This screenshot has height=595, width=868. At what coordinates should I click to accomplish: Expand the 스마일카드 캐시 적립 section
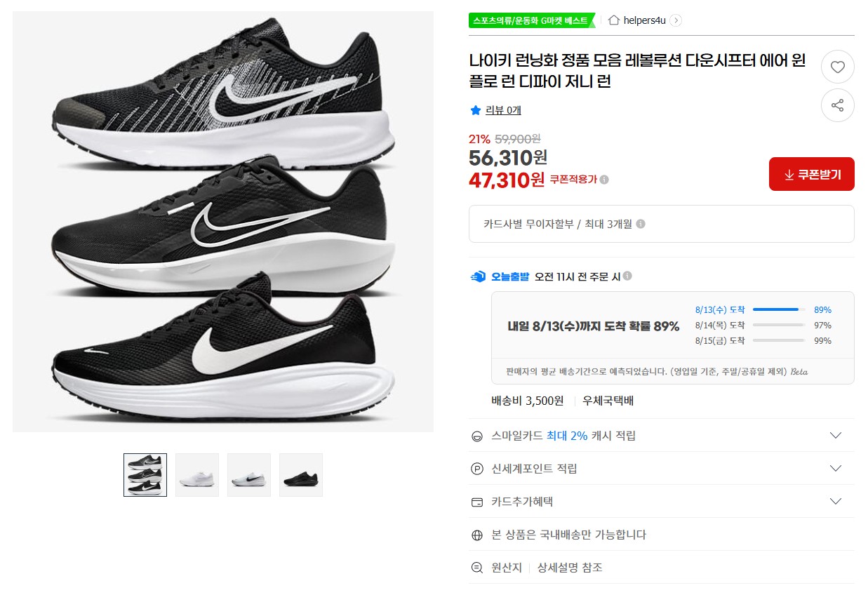point(835,436)
